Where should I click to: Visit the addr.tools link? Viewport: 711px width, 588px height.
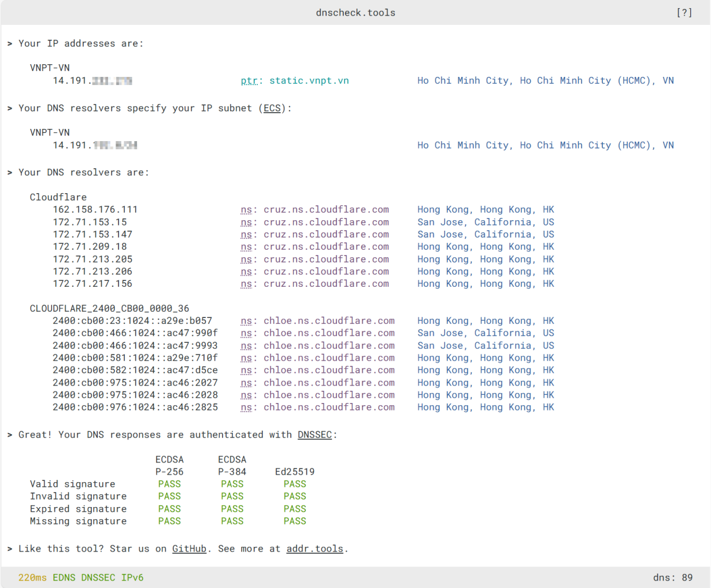tap(314, 549)
